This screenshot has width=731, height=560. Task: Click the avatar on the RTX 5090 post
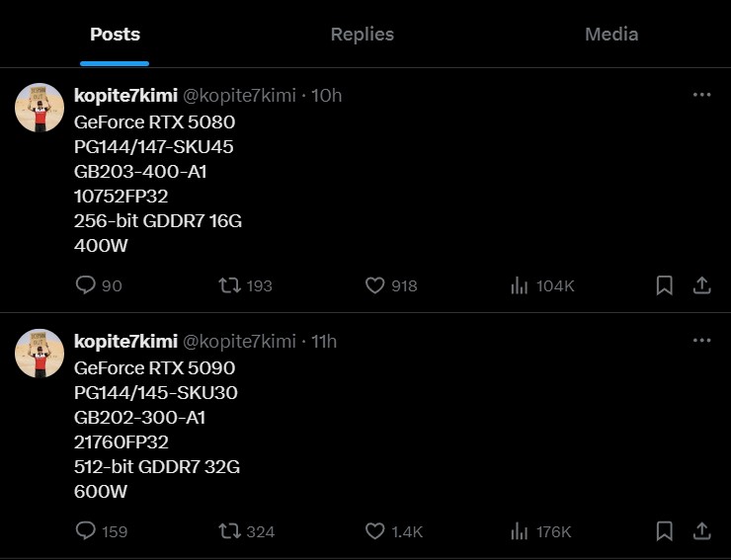click(x=41, y=354)
